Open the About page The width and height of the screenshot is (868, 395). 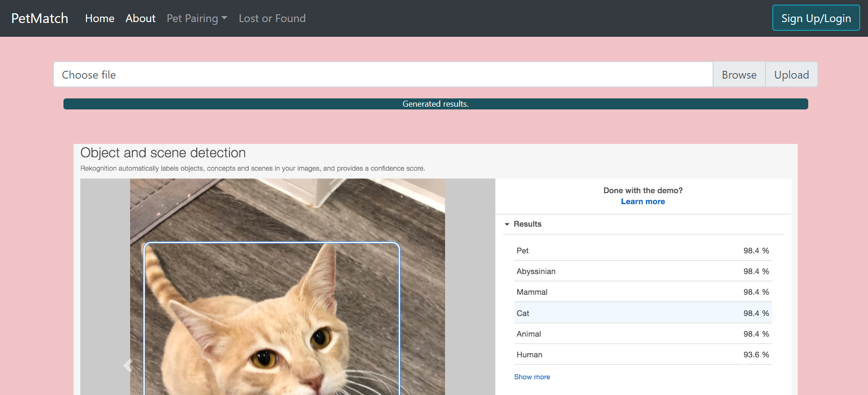tap(141, 18)
